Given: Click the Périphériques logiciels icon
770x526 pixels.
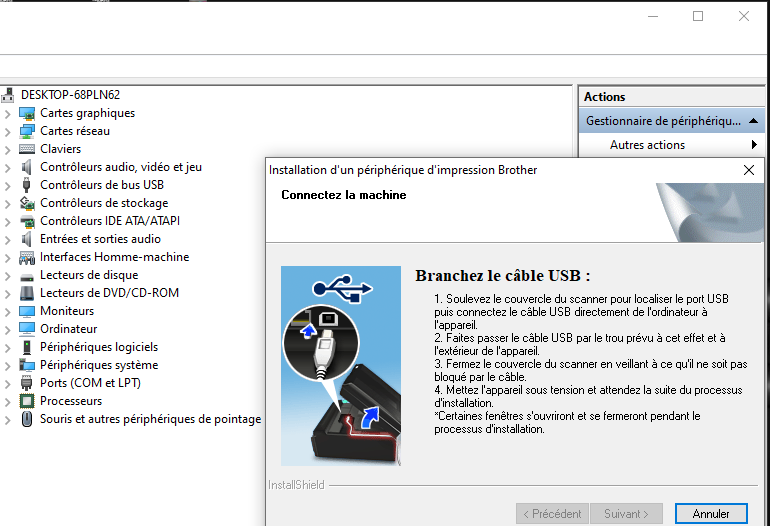Looking at the screenshot, I should 27,347.
